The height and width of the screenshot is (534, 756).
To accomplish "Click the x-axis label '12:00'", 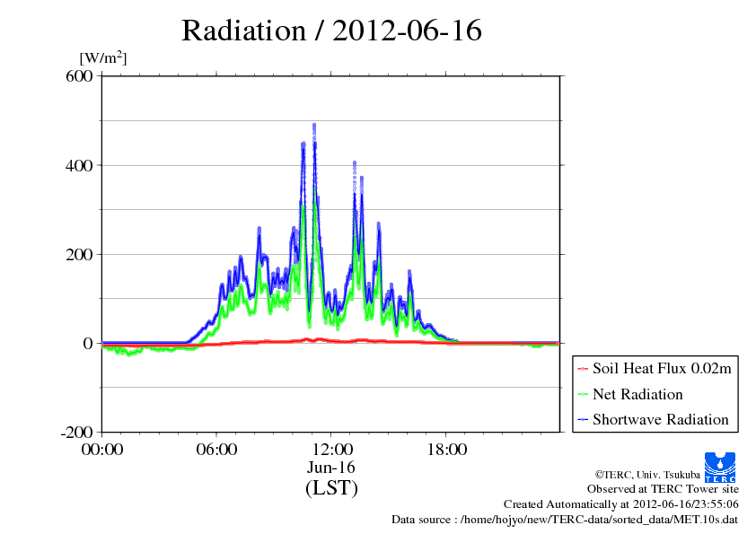I will (331, 449).
